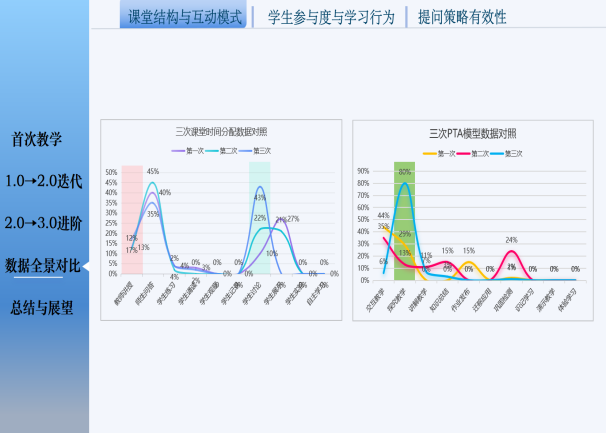Viewport: 606px width, 433px height.
Task: Click the 学生练习 axis label in time chart
Action: tap(166, 293)
